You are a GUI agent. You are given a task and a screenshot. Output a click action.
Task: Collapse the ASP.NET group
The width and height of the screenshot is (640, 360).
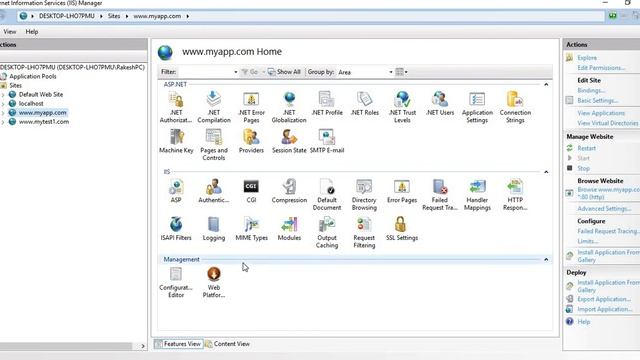click(546, 84)
